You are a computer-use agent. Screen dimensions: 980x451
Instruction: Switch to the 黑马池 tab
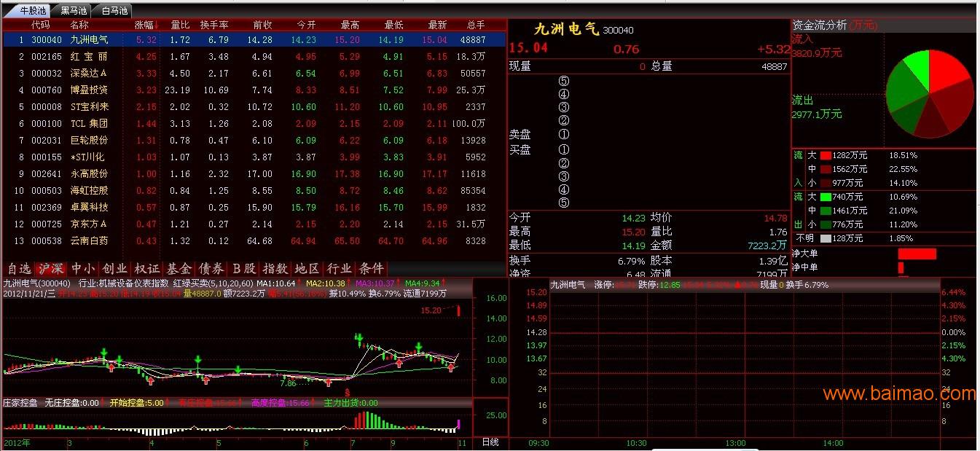point(74,10)
